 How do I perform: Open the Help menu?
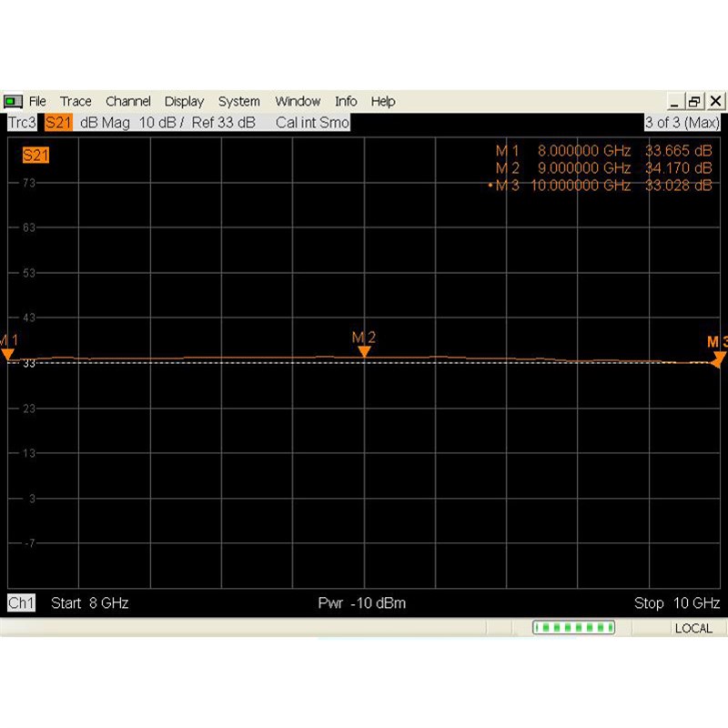(x=383, y=101)
